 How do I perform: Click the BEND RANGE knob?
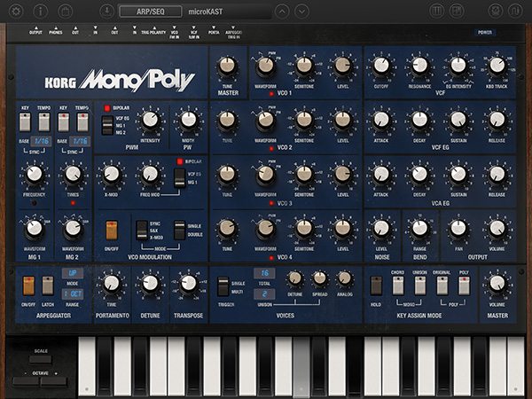pyautogui.click(x=420, y=229)
